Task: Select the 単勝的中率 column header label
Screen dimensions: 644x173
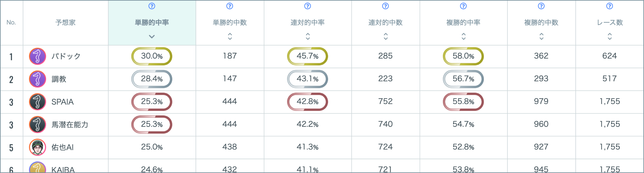Action: click(x=152, y=23)
